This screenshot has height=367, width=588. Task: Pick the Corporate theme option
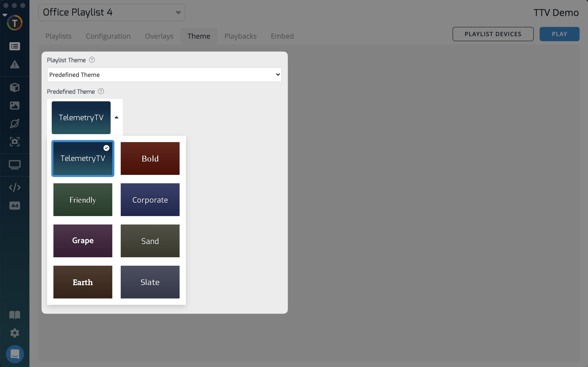point(150,200)
